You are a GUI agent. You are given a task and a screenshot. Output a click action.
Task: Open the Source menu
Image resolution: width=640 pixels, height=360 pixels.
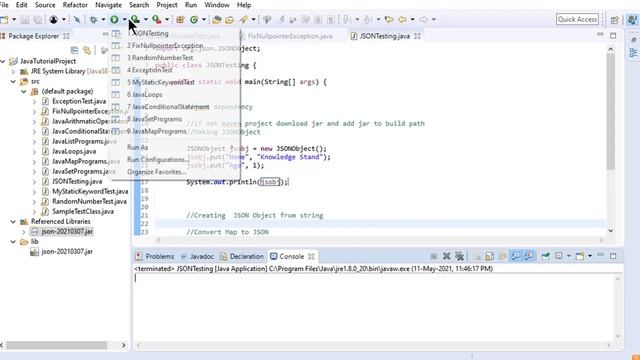45,5
